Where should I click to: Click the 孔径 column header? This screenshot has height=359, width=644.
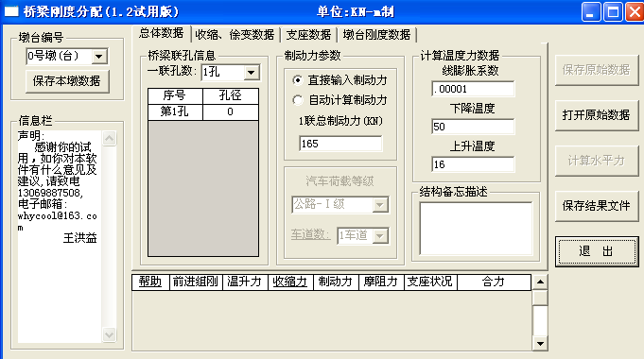click(231, 96)
